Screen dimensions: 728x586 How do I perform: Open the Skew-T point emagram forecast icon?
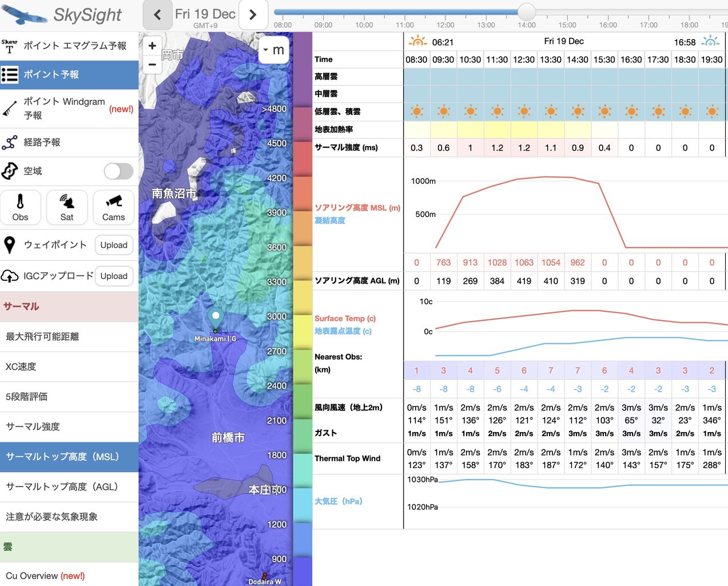[9, 46]
